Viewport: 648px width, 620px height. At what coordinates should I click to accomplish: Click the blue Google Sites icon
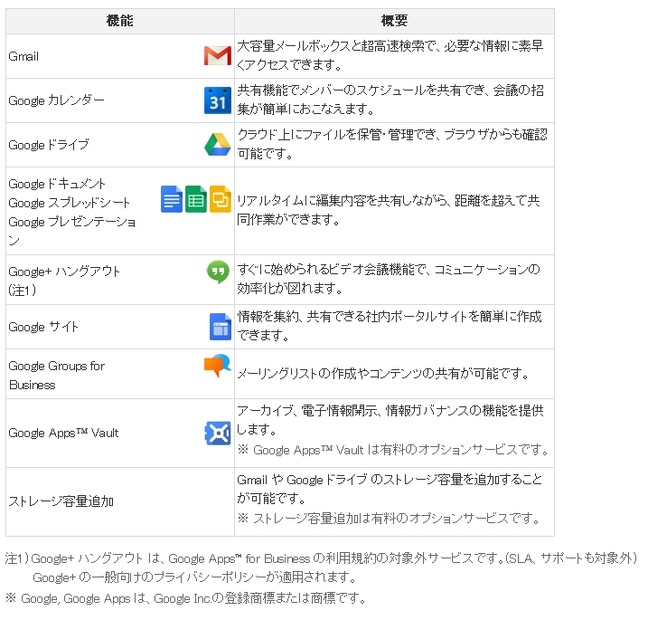(220, 327)
